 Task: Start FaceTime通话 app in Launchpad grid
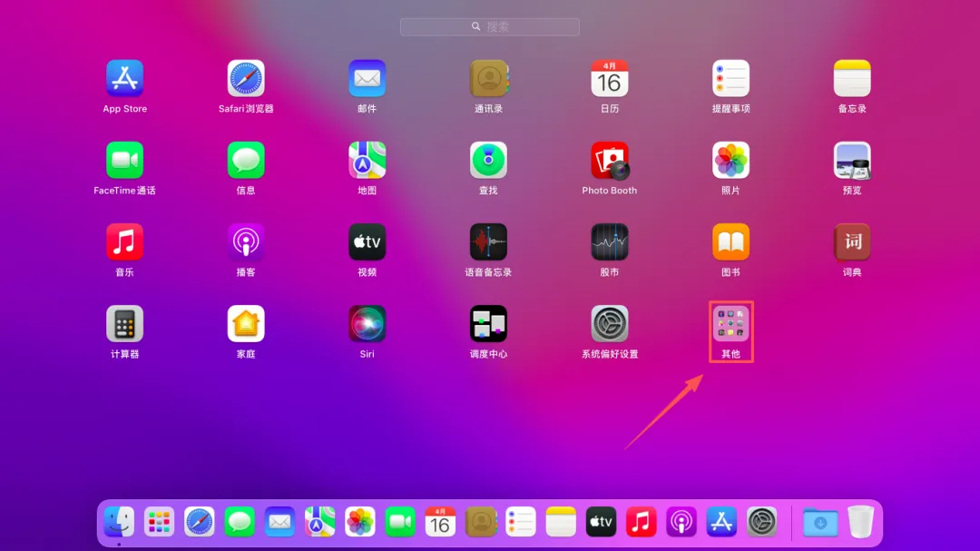pyautogui.click(x=124, y=161)
